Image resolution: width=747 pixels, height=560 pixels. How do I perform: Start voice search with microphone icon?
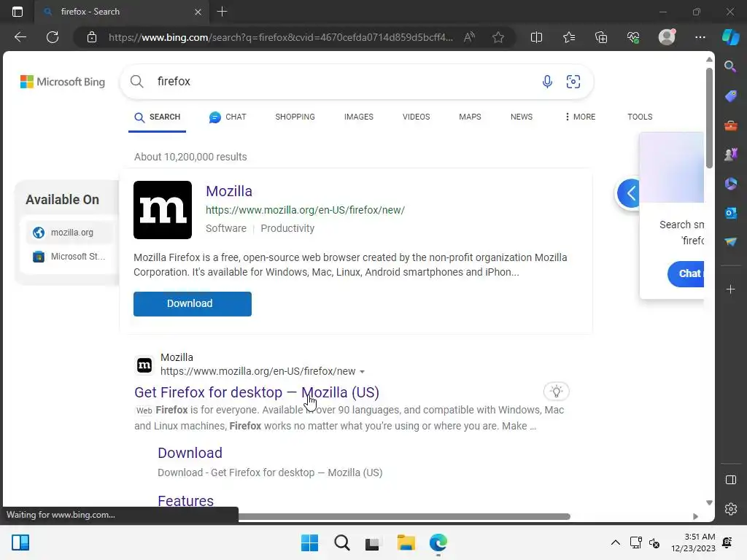coord(547,82)
